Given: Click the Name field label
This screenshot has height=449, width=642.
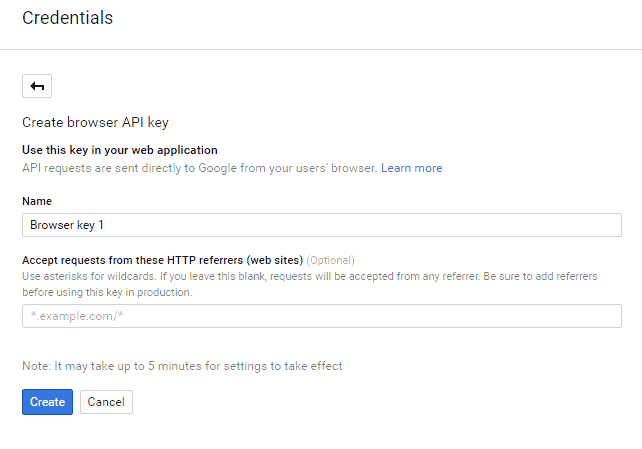Looking at the screenshot, I should pyautogui.click(x=37, y=201).
